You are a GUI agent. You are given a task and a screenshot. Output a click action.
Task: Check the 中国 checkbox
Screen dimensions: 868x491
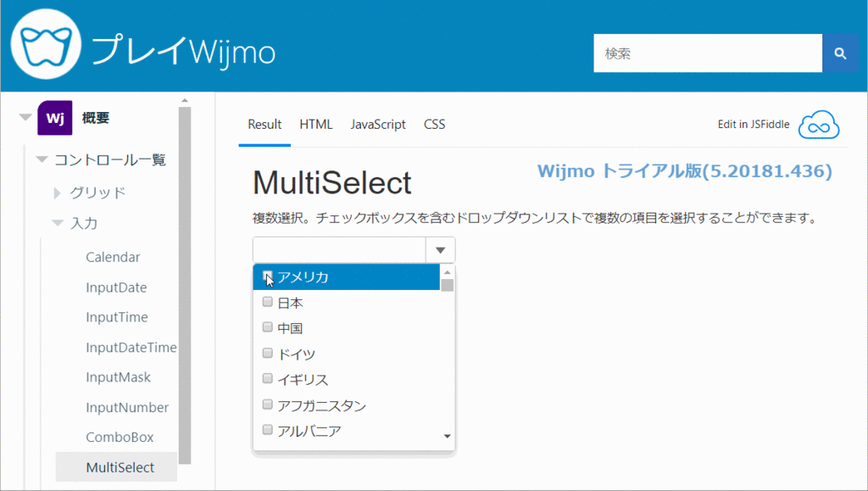[x=267, y=327]
